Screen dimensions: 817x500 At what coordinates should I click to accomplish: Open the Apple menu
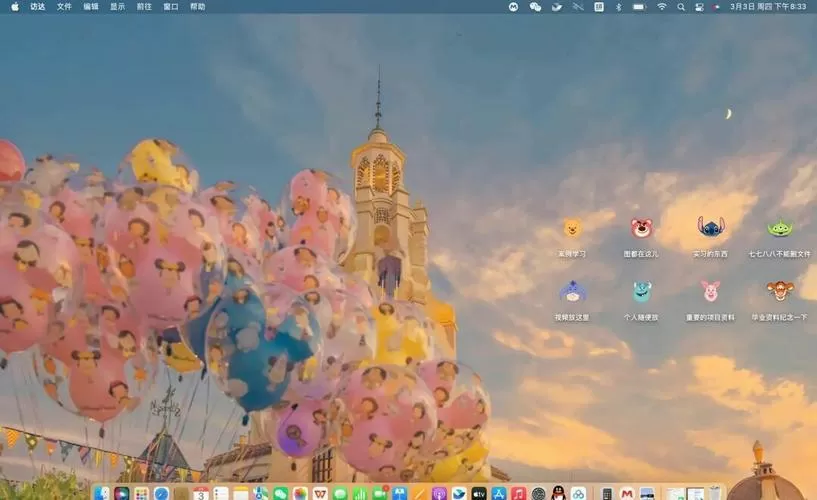pos(15,7)
